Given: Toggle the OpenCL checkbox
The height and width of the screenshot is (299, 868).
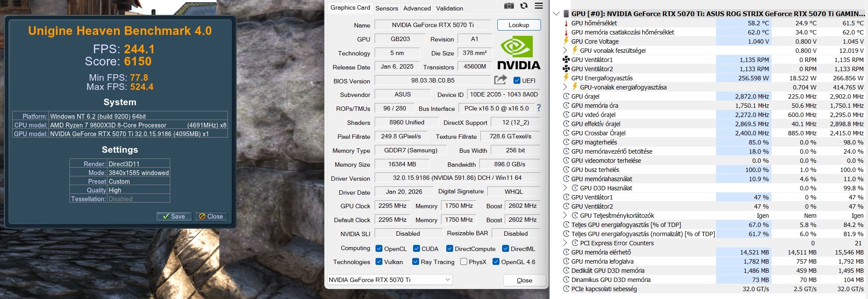Looking at the screenshot, I should click(x=379, y=248).
